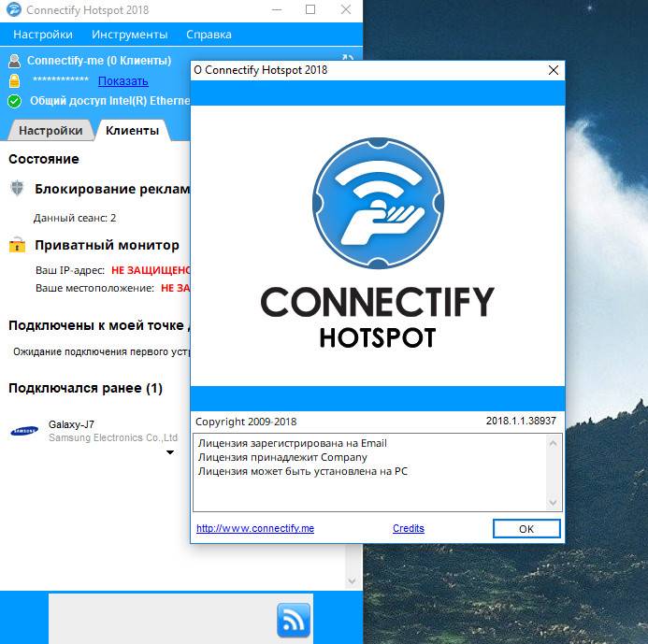Click the Connectify-me (0 Клиенты) hotspot name
Image resolution: width=648 pixels, height=644 pixels.
pyautogui.click(x=99, y=61)
